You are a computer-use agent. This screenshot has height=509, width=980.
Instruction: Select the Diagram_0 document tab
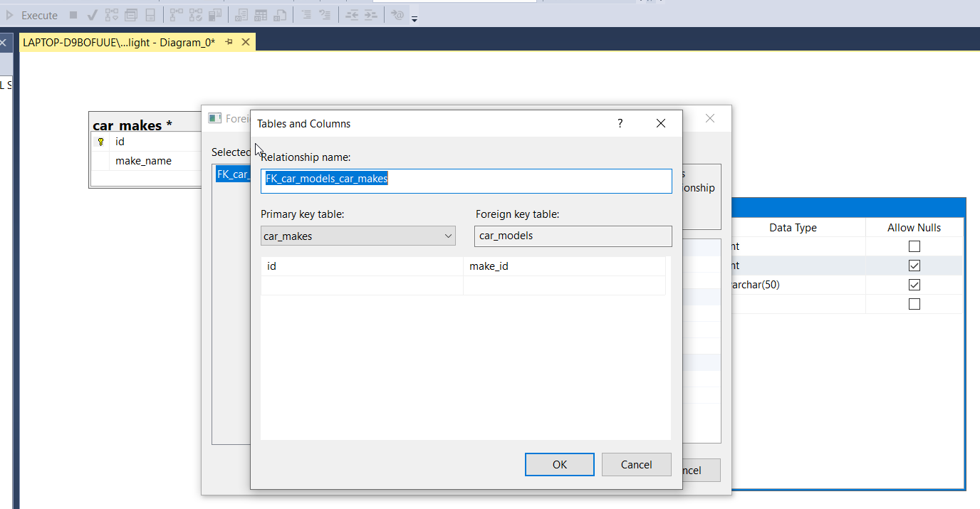pos(119,43)
